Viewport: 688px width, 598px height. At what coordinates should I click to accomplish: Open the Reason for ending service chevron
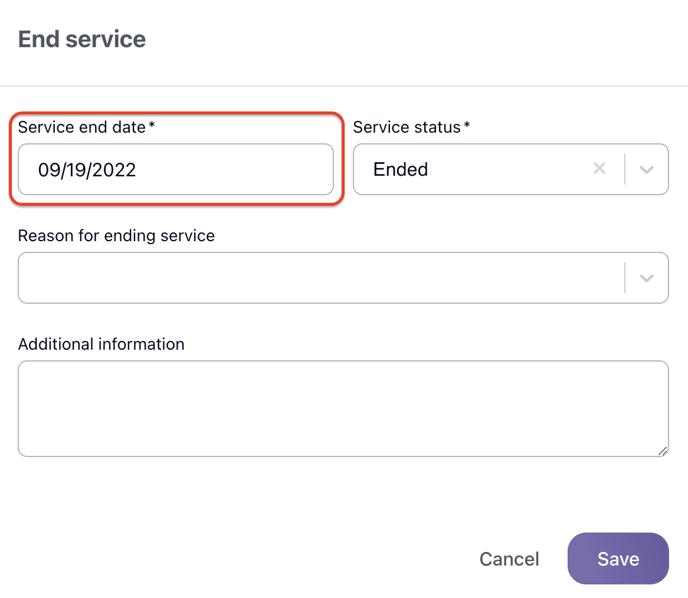click(x=647, y=278)
